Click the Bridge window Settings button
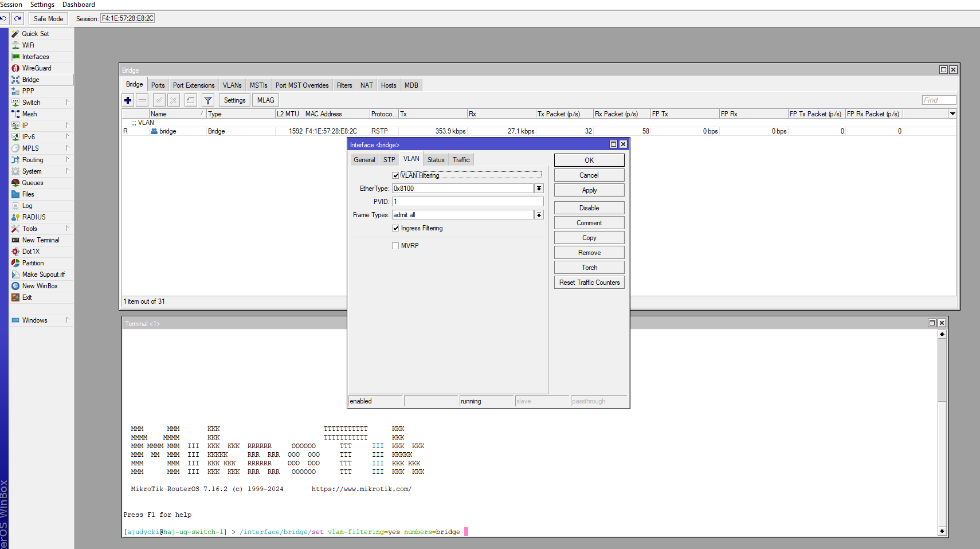The image size is (980, 549). click(234, 100)
